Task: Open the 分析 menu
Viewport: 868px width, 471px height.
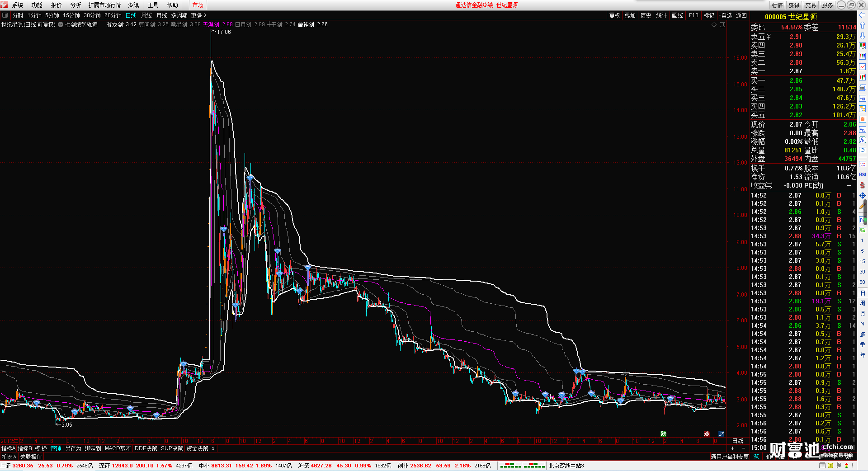Action: [75, 5]
